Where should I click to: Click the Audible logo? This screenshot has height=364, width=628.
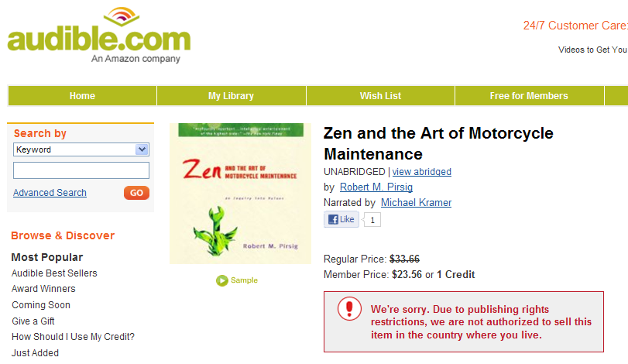(98, 36)
